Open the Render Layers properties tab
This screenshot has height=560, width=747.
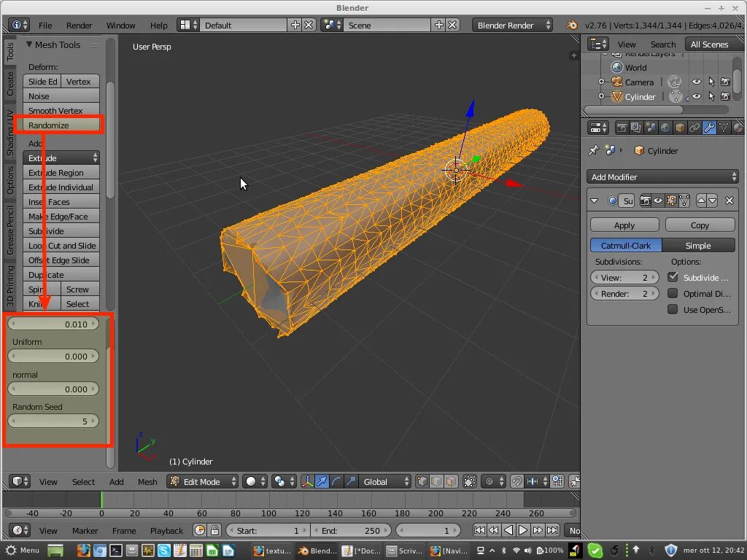(636, 128)
